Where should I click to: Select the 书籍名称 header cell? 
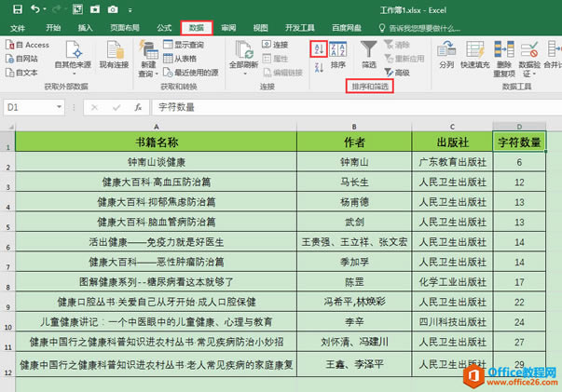tap(157, 142)
